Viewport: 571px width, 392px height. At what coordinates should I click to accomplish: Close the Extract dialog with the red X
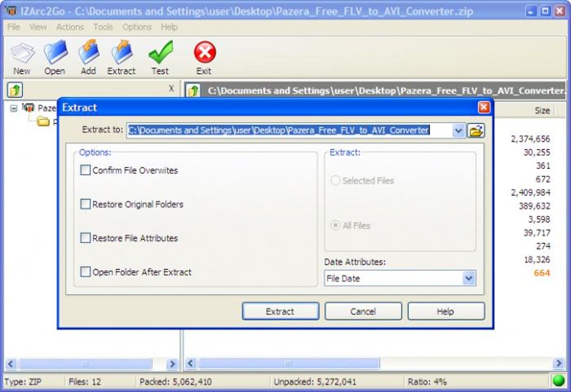pos(484,107)
